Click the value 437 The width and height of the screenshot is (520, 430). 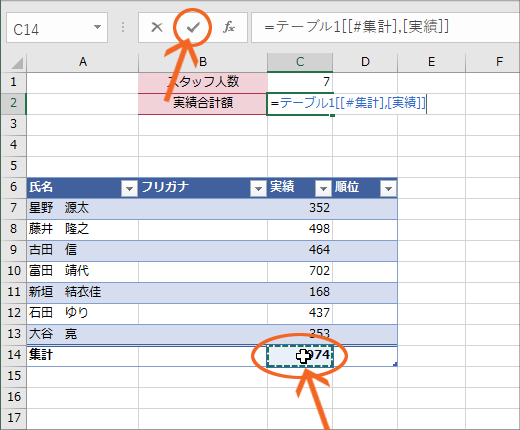point(319,313)
